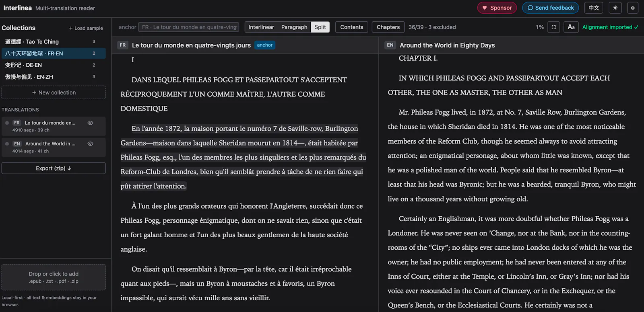Select the 八十天环游地球 · FR-EN collection
The height and width of the screenshot is (312, 644).
coord(54,53)
